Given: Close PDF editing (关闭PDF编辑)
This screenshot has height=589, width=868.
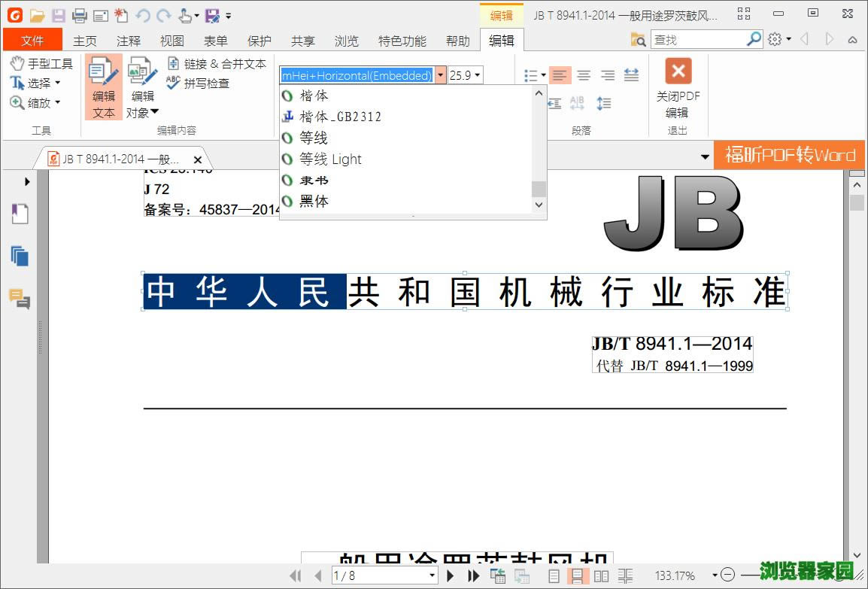Looking at the screenshot, I should [x=678, y=87].
